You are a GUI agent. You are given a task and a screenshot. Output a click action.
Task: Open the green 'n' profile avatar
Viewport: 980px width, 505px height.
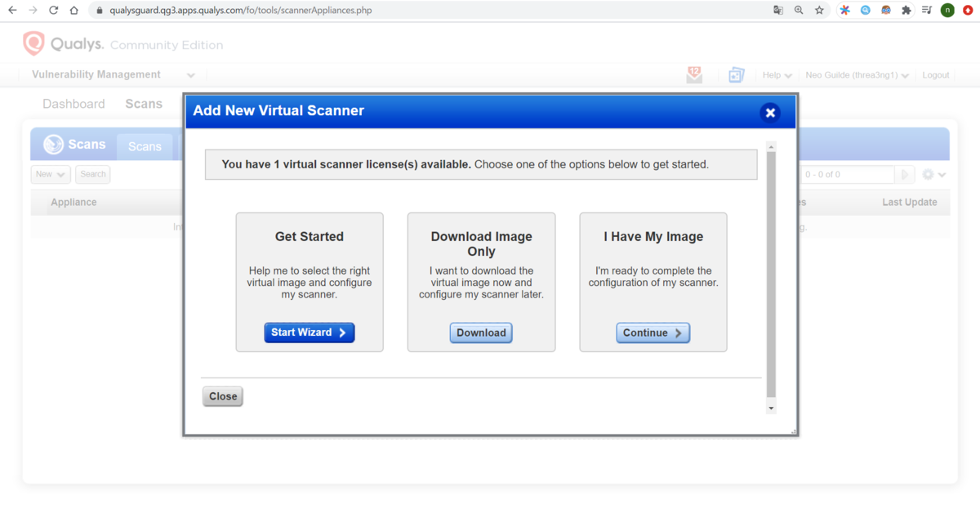(947, 11)
